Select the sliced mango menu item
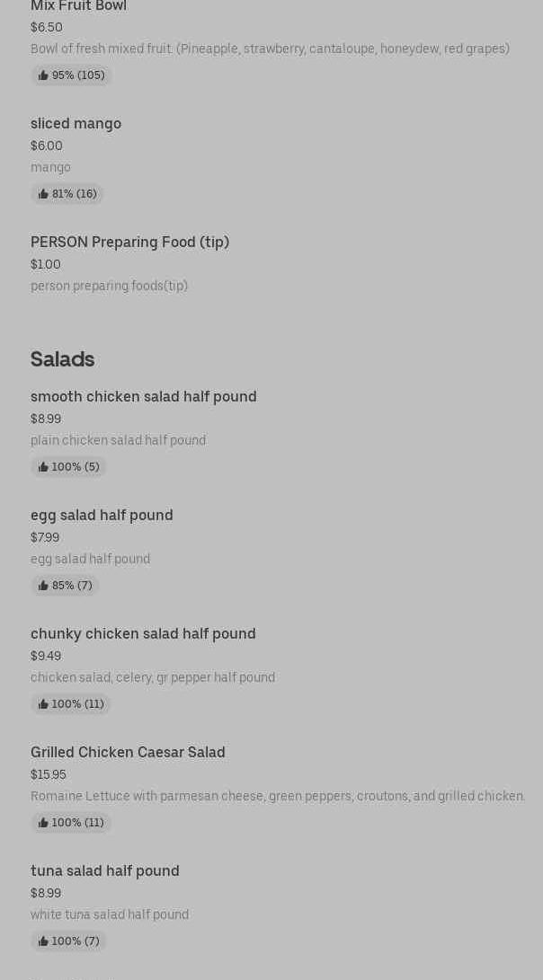 (x=76, y=124)
